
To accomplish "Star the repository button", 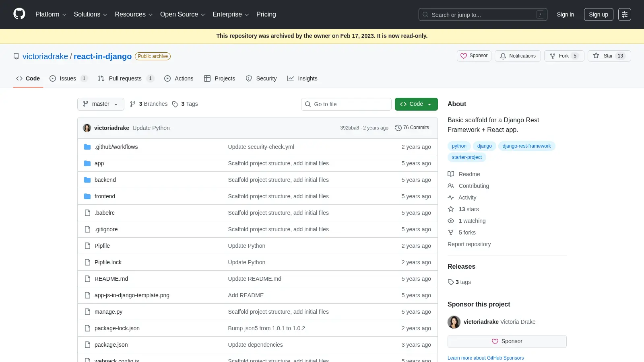I will (609, 56).
